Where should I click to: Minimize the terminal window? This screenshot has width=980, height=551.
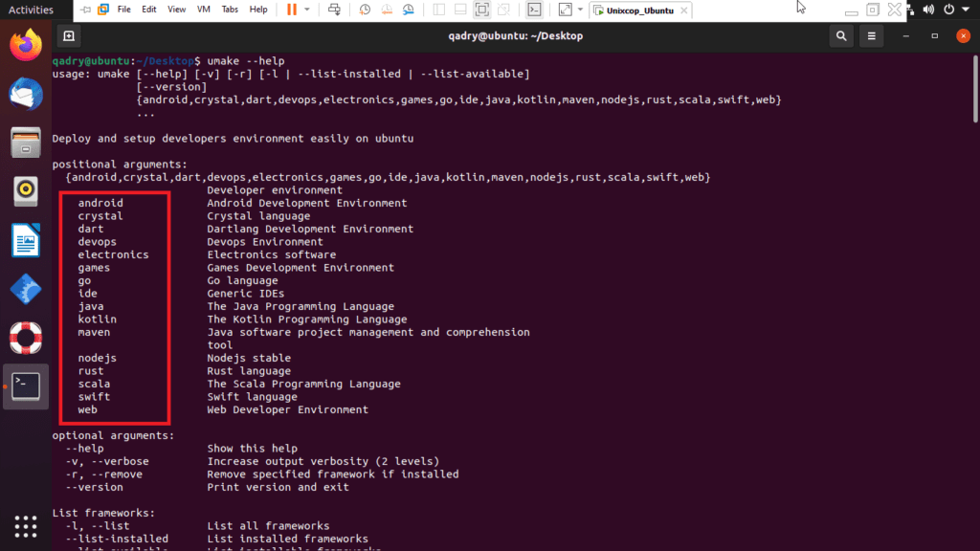905,36
